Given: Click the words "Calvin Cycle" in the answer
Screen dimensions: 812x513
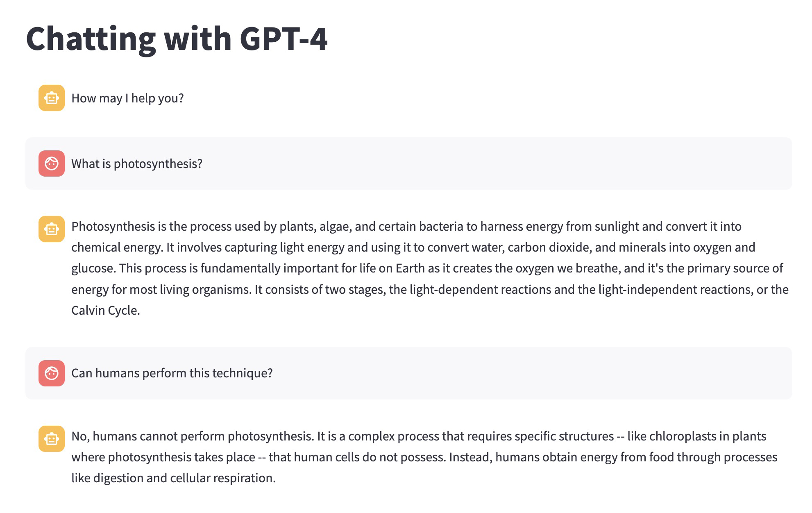Looking at the screenshot, I should pos(104,311).
